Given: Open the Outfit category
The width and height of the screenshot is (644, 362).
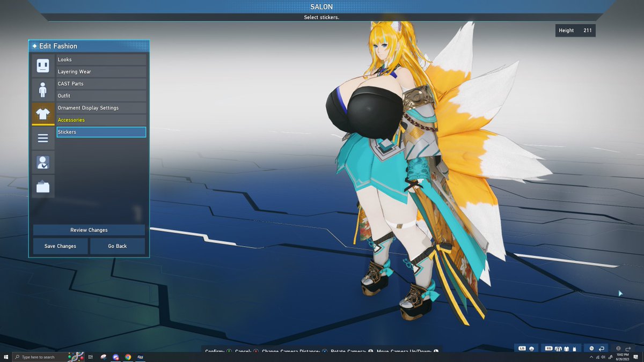Looking at the screenshot, I should click(x=101, y=96).
